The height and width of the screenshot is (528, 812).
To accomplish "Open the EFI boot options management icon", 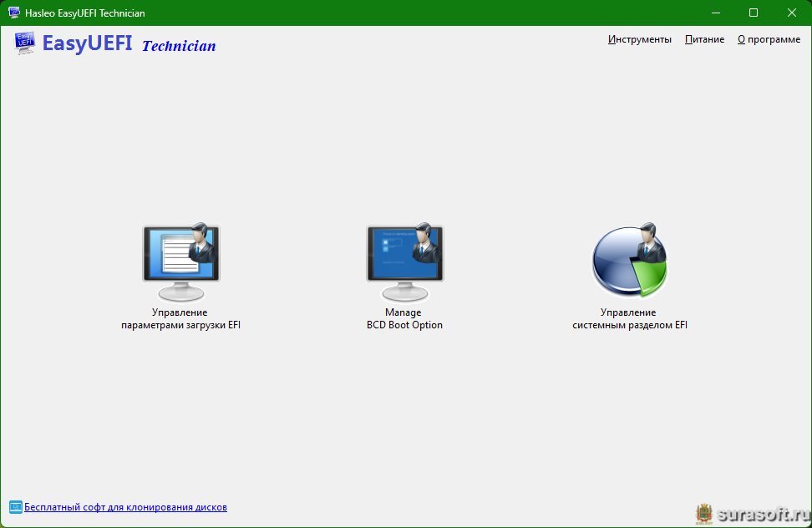I will click(181, 262).
